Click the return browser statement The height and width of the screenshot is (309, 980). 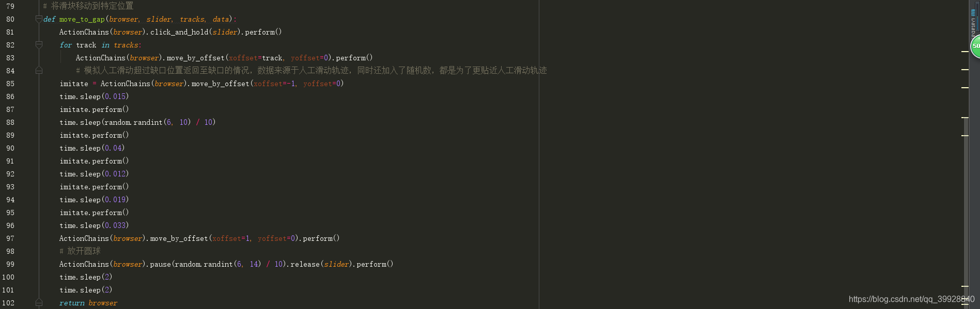click(x=88, y=303)
